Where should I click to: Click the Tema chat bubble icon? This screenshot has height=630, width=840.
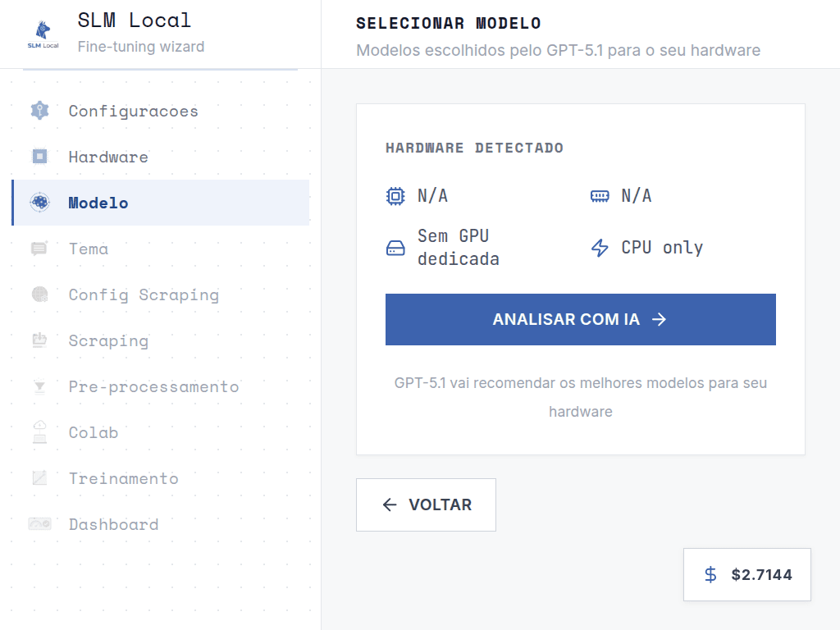[39, 249]
